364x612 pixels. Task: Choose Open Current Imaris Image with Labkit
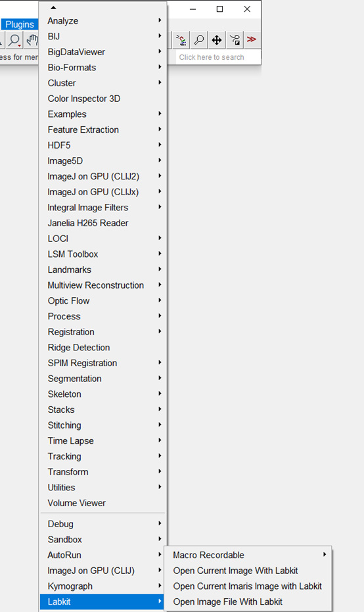248,586
